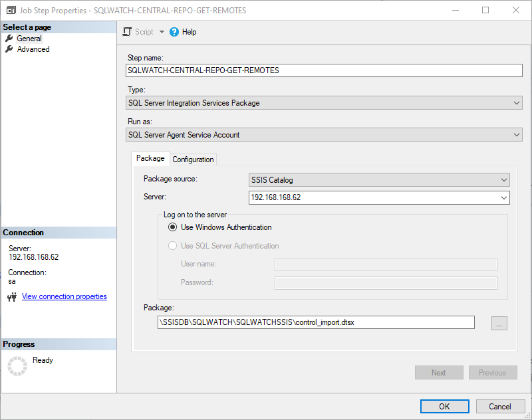
Task: Click into the Step name field
Action: coord(324,70)
